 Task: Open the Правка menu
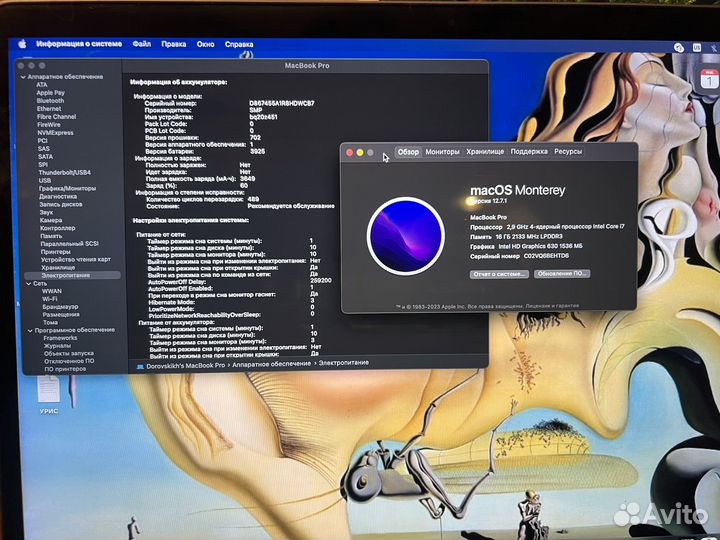174,44
